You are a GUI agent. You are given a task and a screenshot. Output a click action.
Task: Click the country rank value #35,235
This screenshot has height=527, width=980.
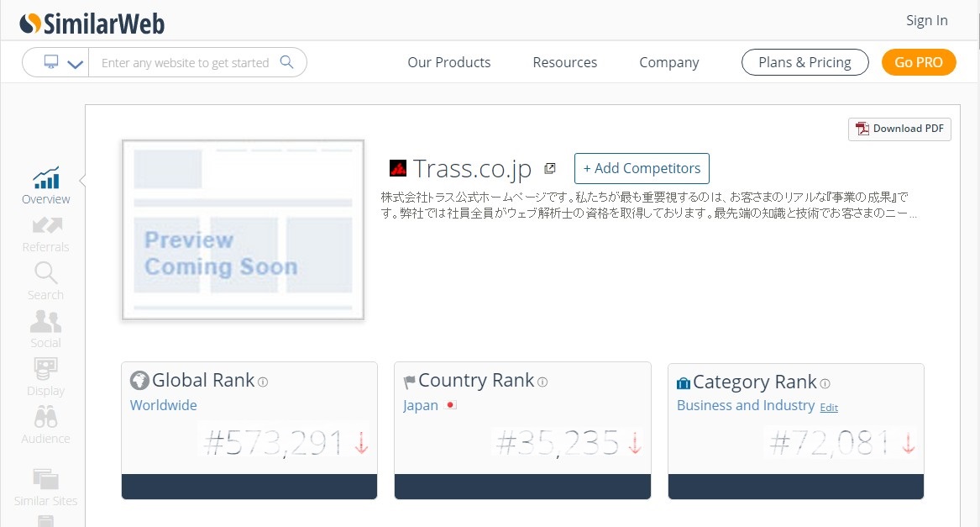pyautogui.click(x=558, y=442)
